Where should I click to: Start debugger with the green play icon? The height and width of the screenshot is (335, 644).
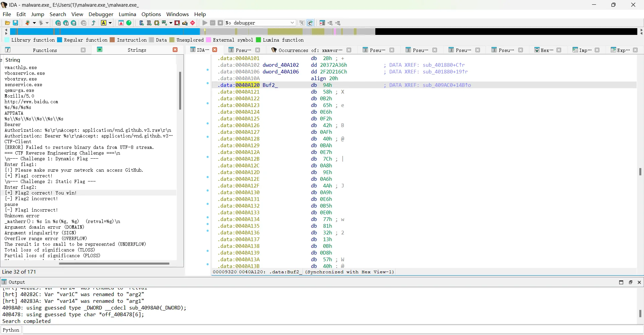tap(205, 23)
